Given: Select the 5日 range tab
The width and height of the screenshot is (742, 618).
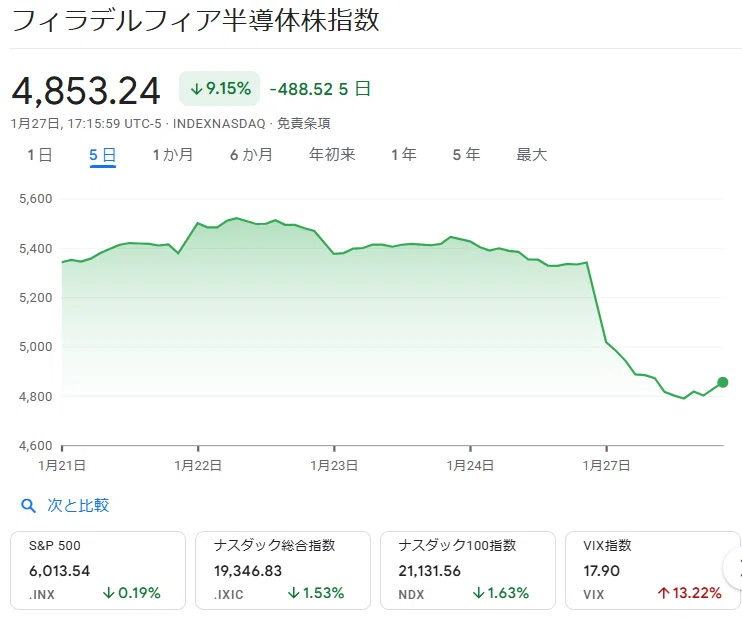Looking at the screenshot, I should (102, 155).
